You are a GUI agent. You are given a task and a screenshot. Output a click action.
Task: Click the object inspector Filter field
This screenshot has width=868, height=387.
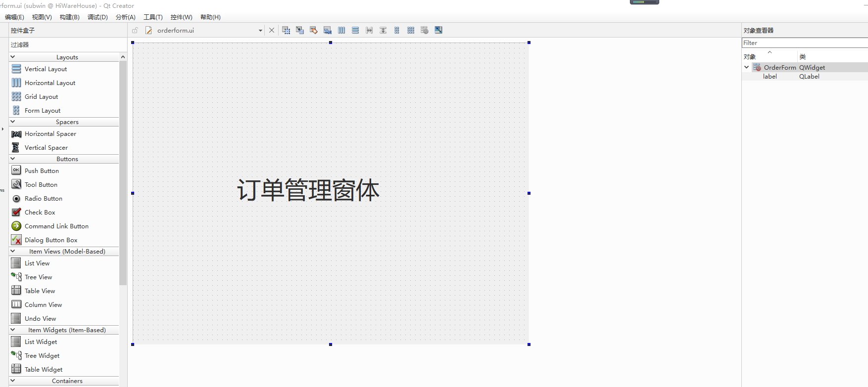805,43
